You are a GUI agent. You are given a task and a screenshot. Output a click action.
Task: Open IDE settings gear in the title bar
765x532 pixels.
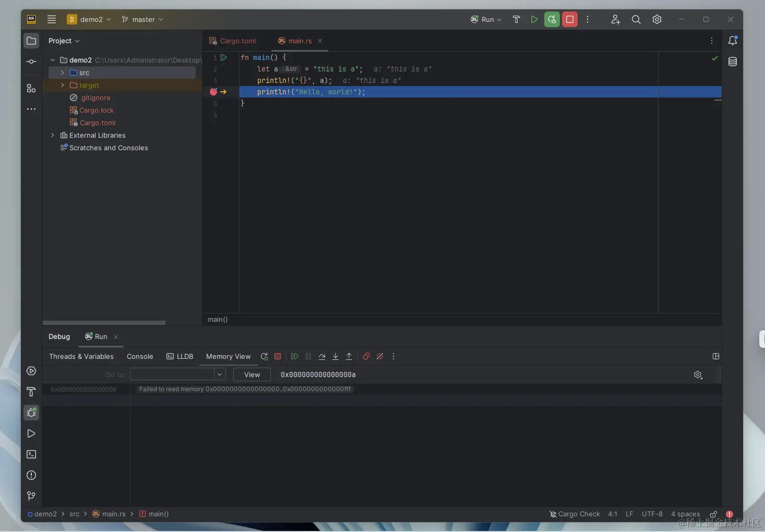[x=657, y=19]
